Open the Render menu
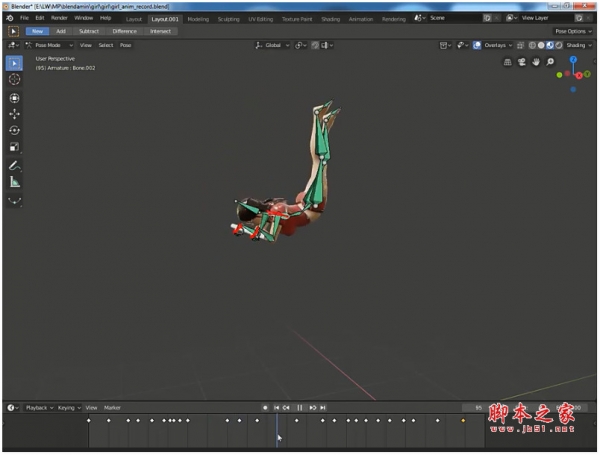This screenshot has width=600, height=455. 60,18
